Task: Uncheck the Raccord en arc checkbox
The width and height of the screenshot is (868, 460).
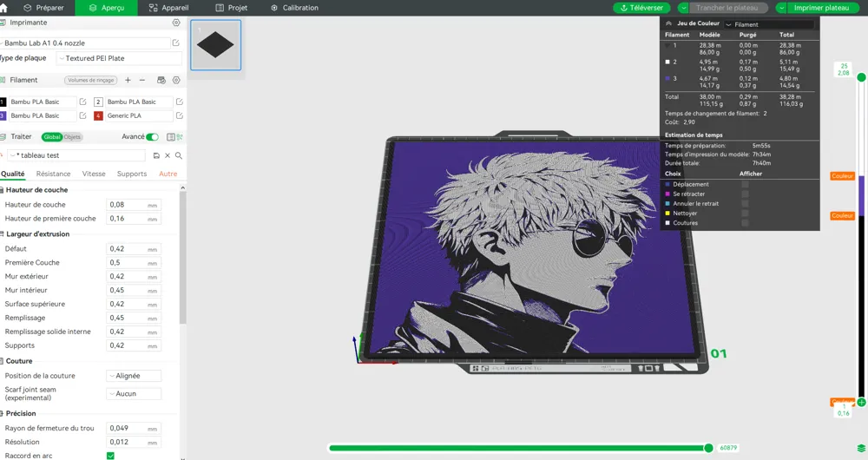Action: [110, 456]
